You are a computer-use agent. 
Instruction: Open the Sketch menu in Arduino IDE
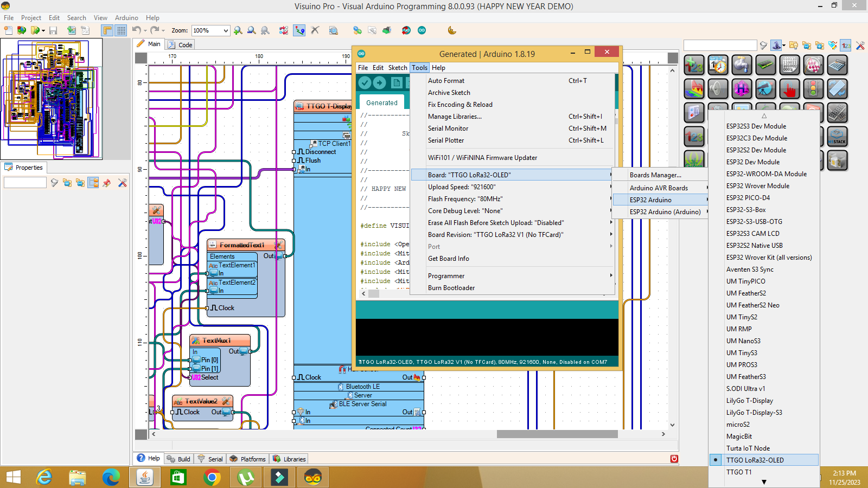(x=397, y=67)
